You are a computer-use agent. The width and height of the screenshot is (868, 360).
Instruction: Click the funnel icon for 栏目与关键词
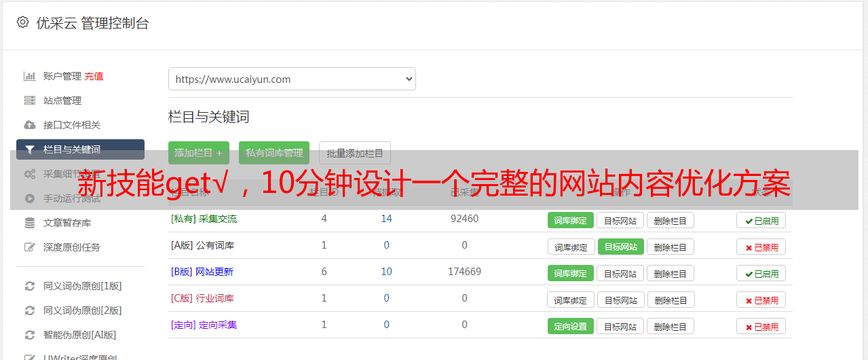29,149
